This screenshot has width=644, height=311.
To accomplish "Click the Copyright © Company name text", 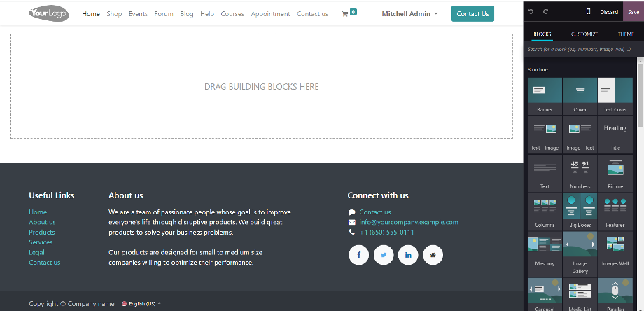I will click(71, 304).
